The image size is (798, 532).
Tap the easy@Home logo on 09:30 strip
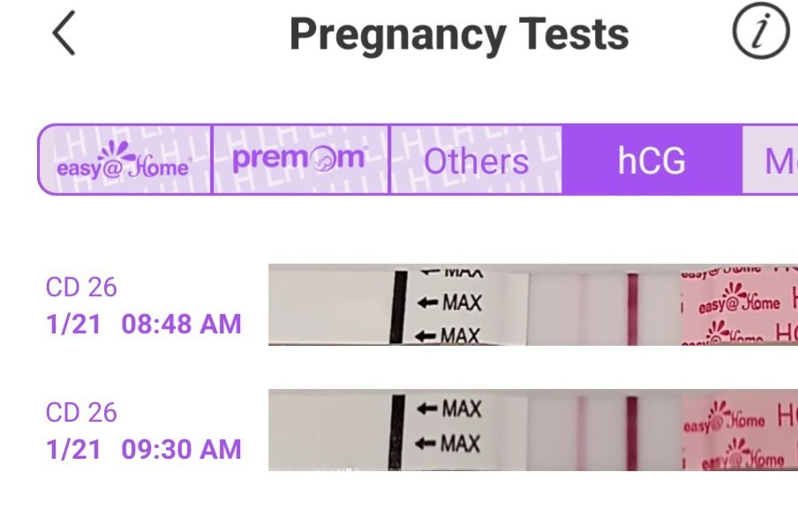pos(726,418)
